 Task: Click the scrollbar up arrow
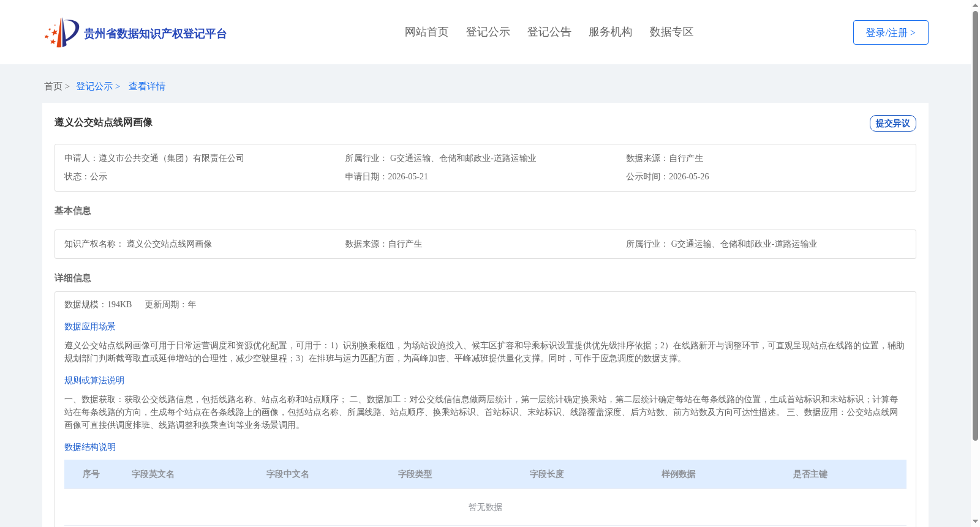(975, 5)
